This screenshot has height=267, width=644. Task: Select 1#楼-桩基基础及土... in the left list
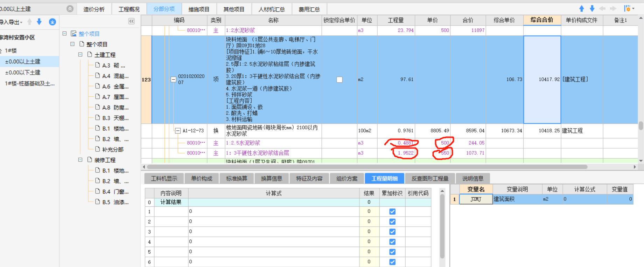pyautogui.click(x=30, y=83)
